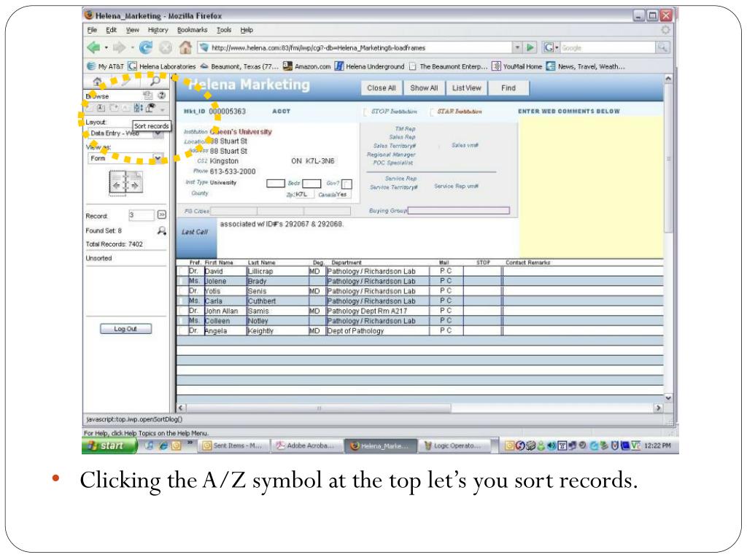Open the Helena Underground bookmark
This screenshot has width=747, height=560.
(x=369, y=66)
